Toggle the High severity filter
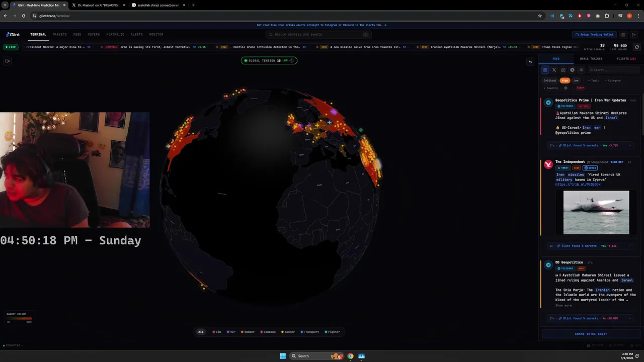Image resolution: width=644 pixels, height=362 pixels. coord(565,80)
